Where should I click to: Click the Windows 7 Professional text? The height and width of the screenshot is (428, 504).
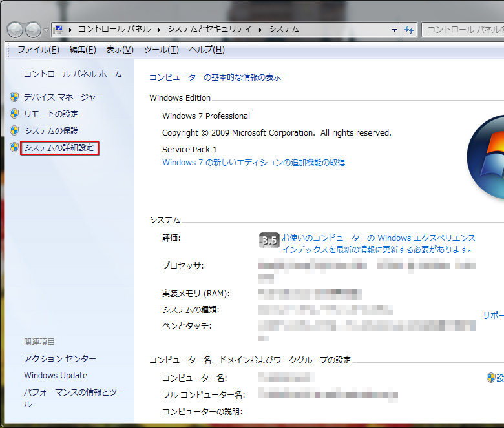click(206, 116)
